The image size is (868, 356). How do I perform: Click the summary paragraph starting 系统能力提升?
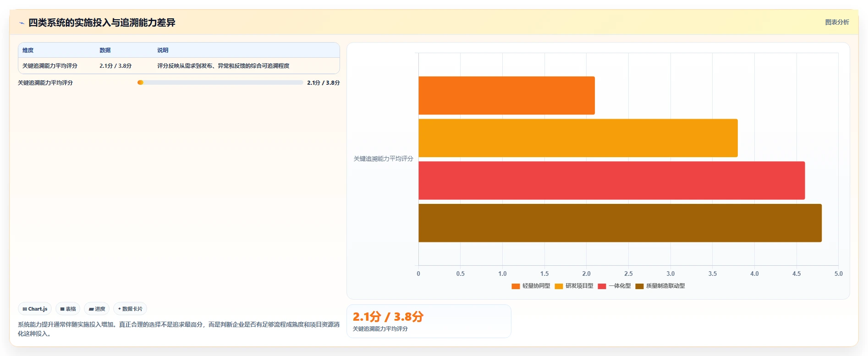[179, 329]
